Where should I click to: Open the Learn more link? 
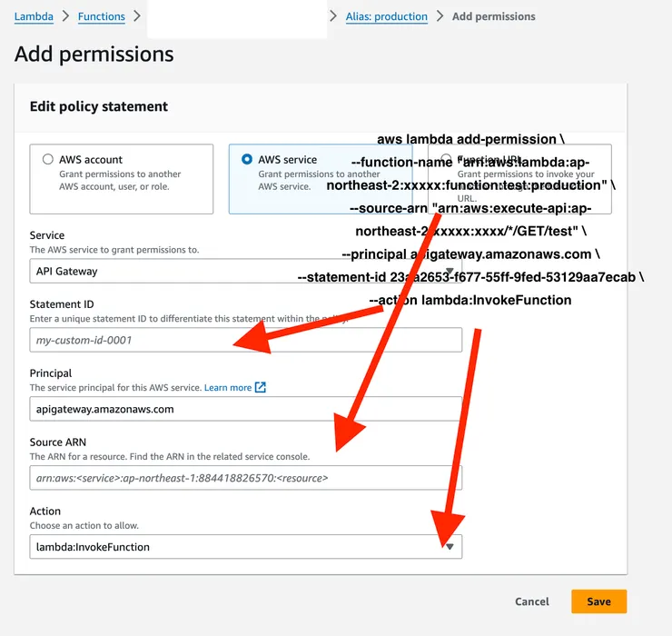tap(228, 388)
